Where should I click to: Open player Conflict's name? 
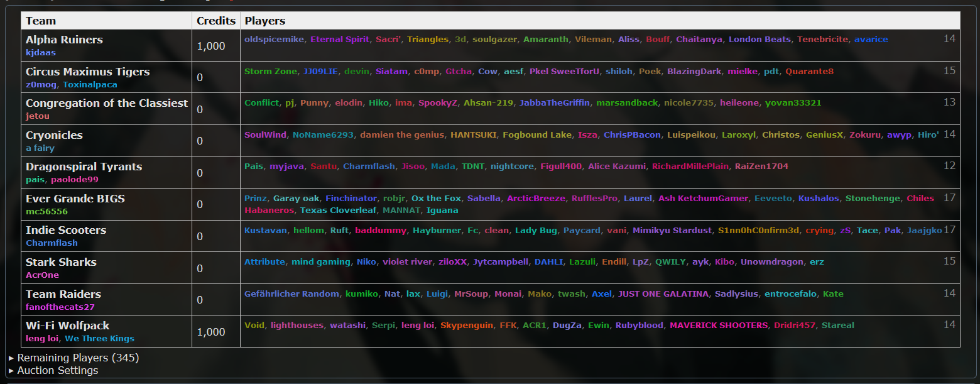pyautogui.click(x=261, y=103)
